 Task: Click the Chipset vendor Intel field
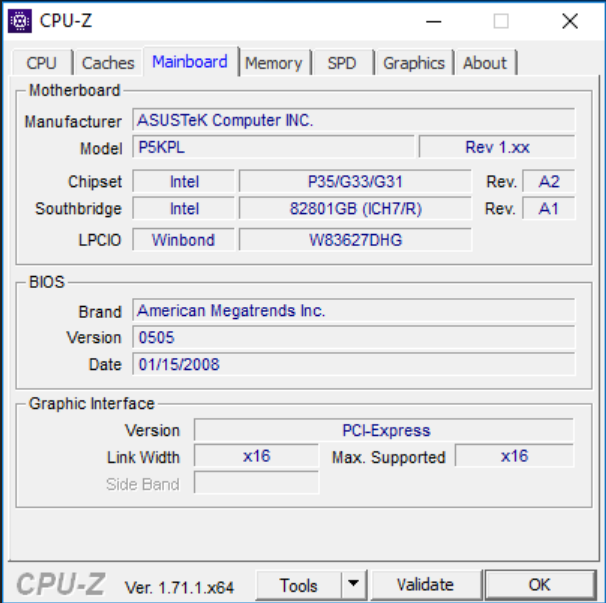tap(184, 181)
